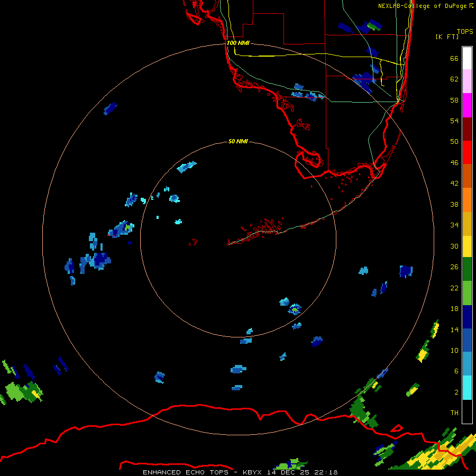Click the legend value "30"
This screenshot has height=476, width=476.
(454, 246)
